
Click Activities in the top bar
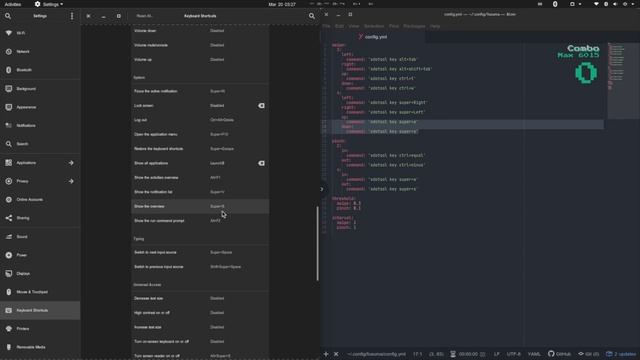pos(13,4)
